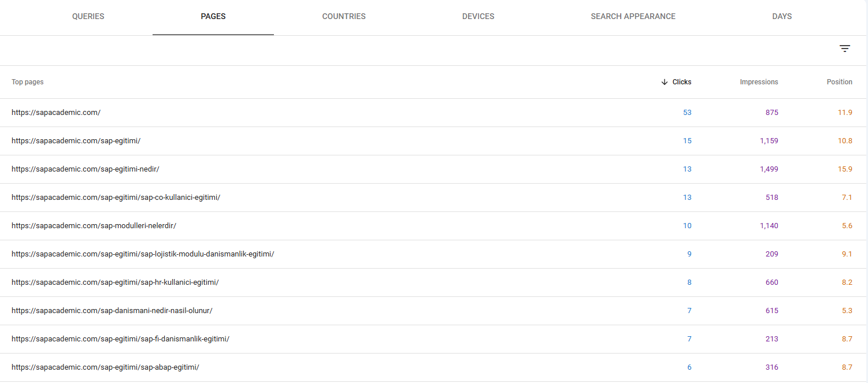Open the sap-co-kullanici-egitimi page row
Viewport: 868px width, 383px height.
(116, 198)
